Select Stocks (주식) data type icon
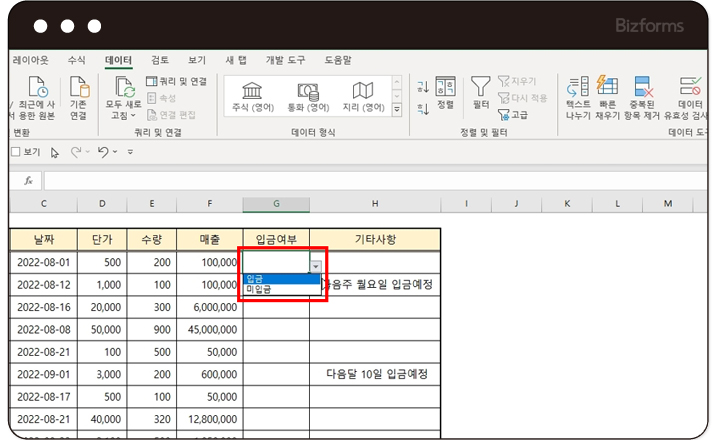 pyautogui.click(x=253, y=96)
